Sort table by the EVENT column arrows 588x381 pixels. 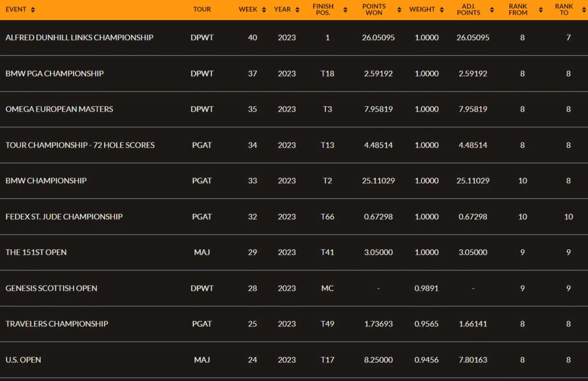coord(33,10)
